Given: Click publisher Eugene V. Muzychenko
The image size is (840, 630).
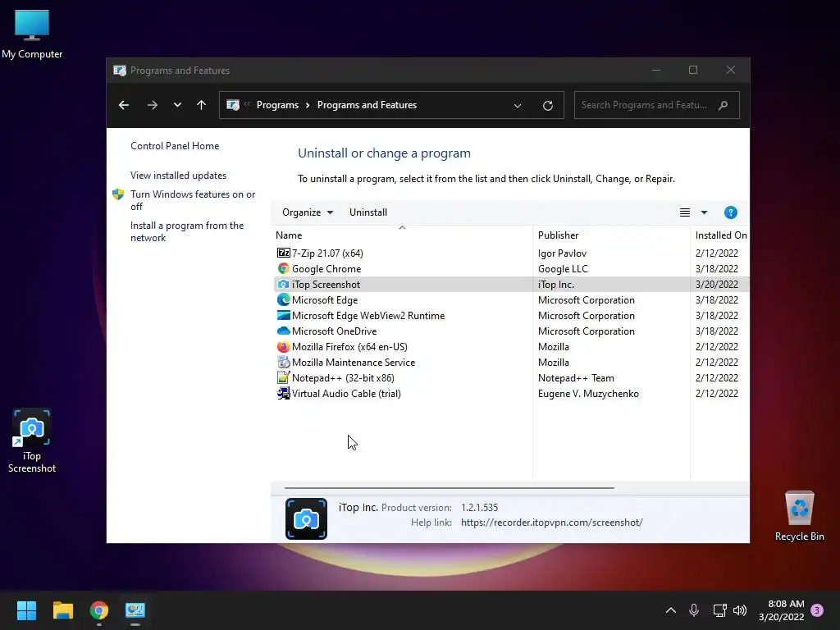Looking at the screenshot, I should (588, 393).
